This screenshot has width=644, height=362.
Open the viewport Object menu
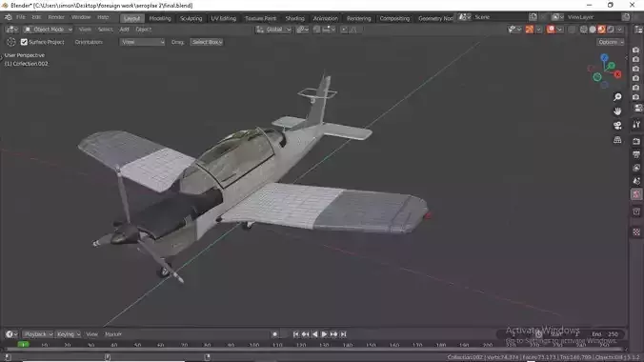[143, 30]
